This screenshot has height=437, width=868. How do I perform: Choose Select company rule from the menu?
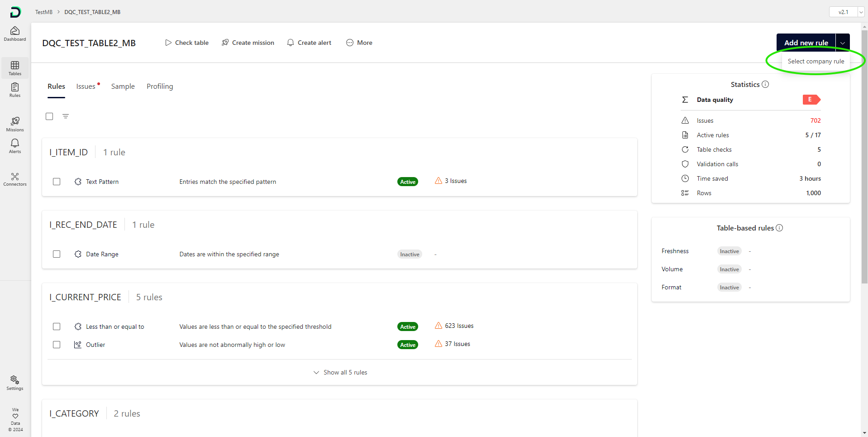816,61
